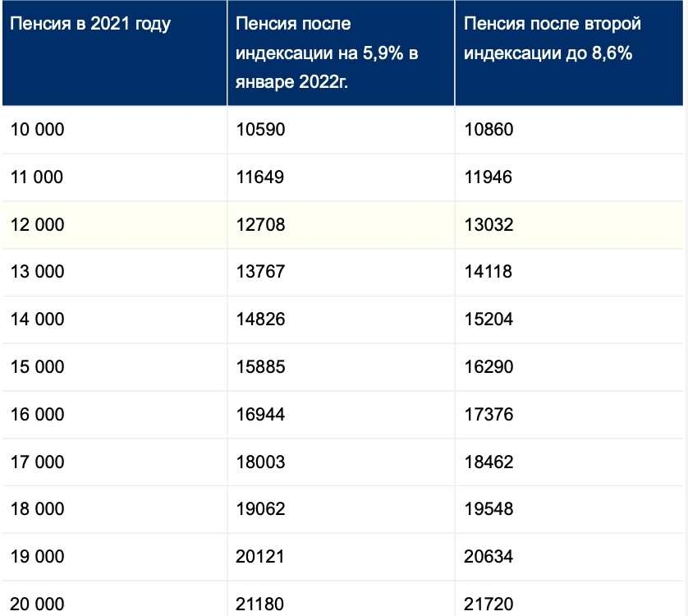Select the cell with 16944
The width and height of the screenshot is (688, 616).
pyautogui.click(x=259, y=415)
